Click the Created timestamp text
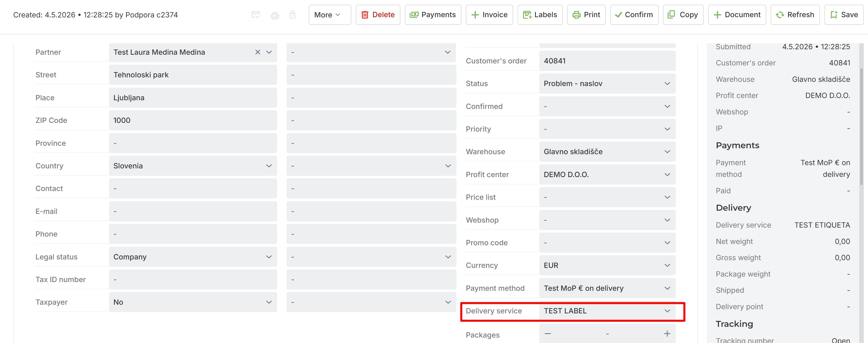 tap(95, 15)
